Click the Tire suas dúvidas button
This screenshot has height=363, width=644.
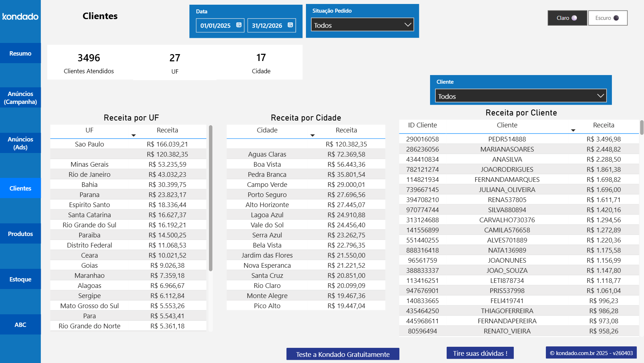click(x=480, y=353)
